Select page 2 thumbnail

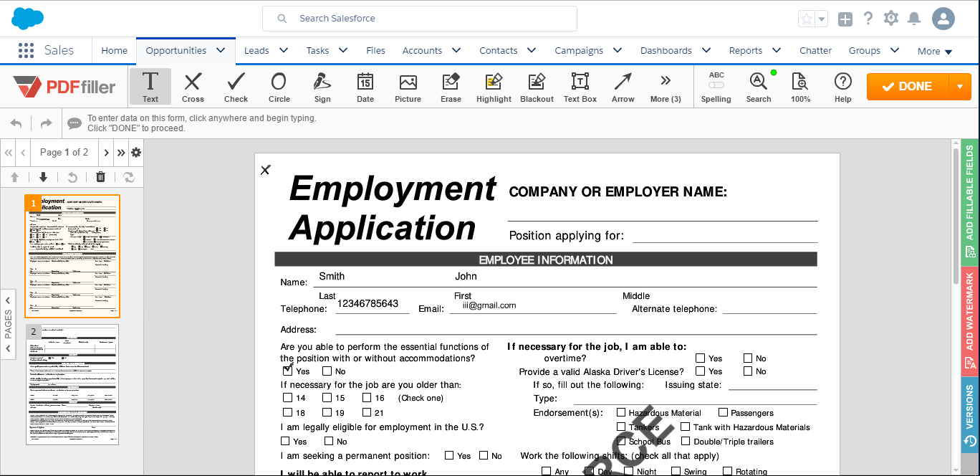(x=72, y=384)
